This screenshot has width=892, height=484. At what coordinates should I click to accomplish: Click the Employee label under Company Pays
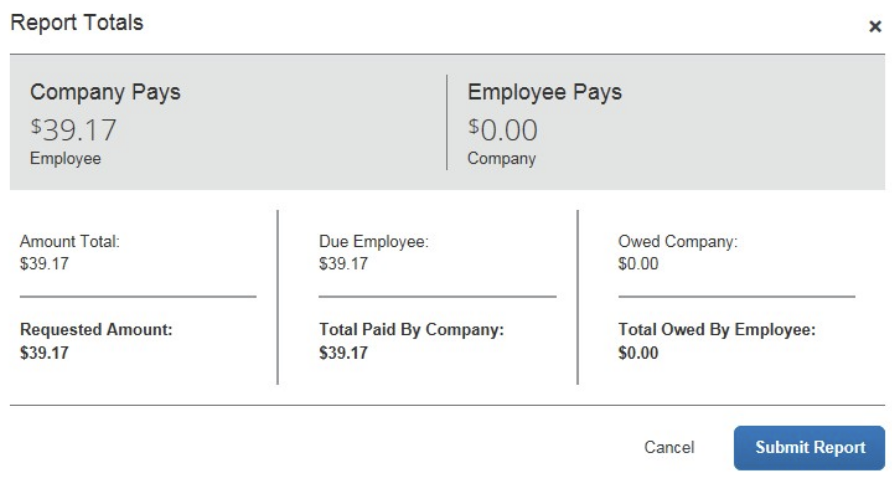click(x=65, y=158)
